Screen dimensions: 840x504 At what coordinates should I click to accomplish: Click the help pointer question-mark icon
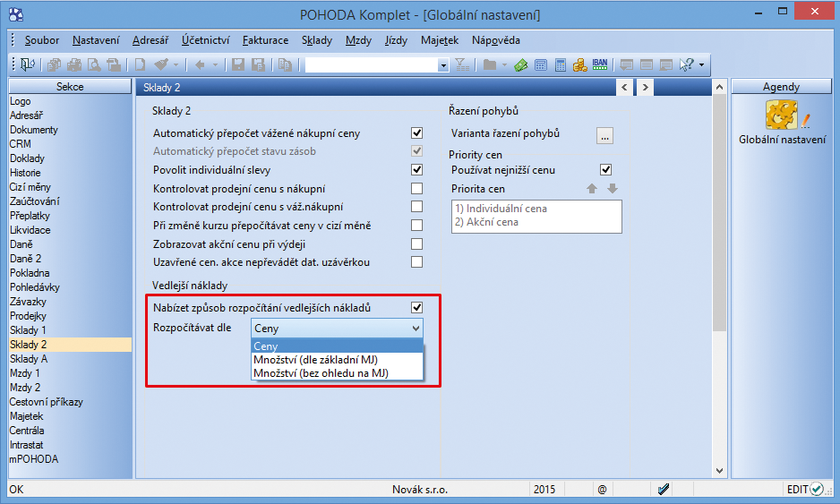point(687,64)
